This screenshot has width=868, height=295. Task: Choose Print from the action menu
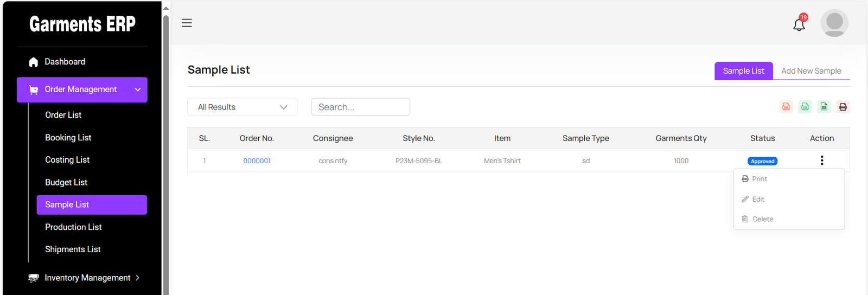(x=759, y=179)
